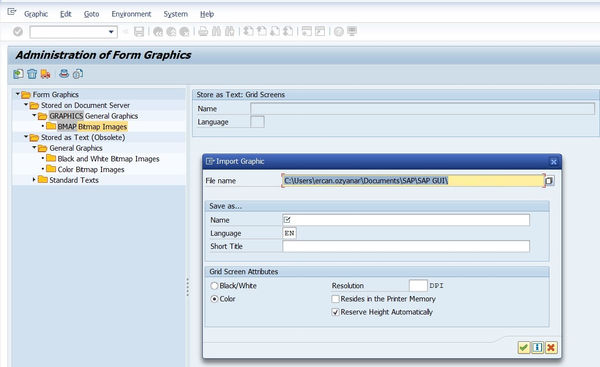This screenshot has width=600, height=367.
Task: Toggle Reserve Height Automatically checkbox
Action: click(x=335, y=312)
